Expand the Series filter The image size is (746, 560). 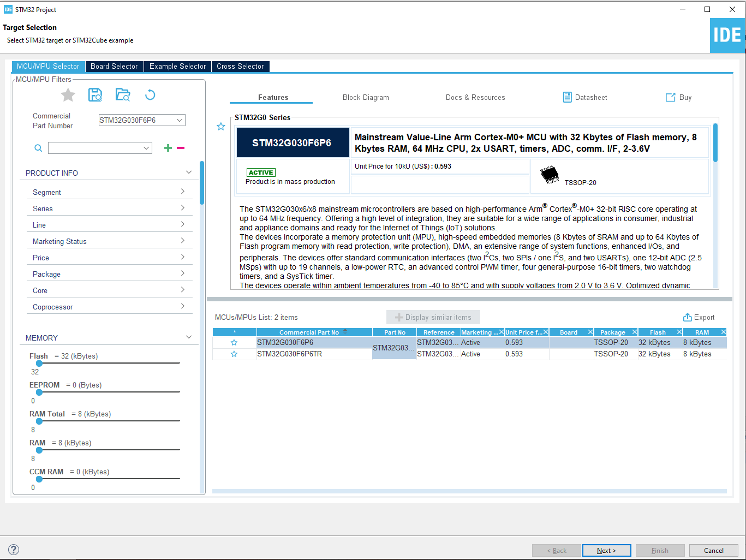tap(182, 208)
